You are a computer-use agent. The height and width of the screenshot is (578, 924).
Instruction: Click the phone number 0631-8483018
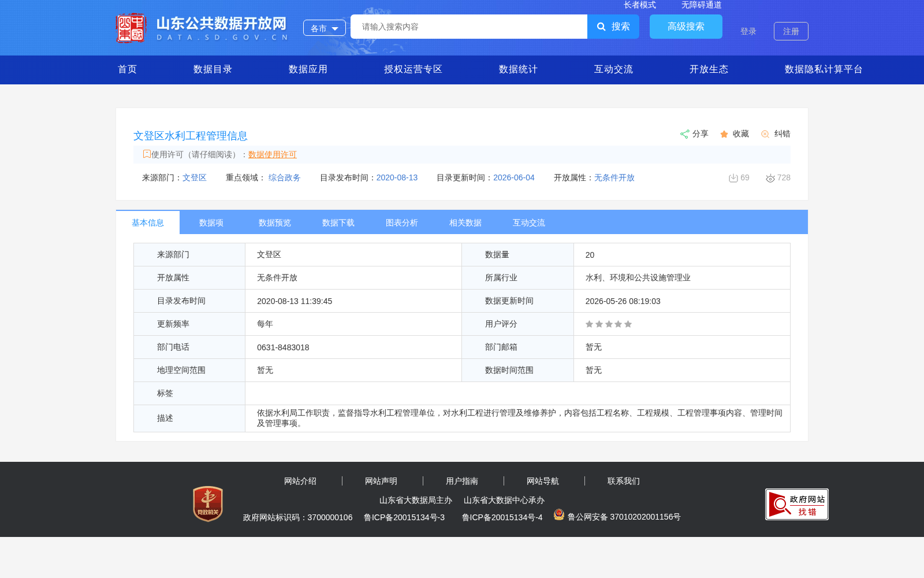click(283, 347)
